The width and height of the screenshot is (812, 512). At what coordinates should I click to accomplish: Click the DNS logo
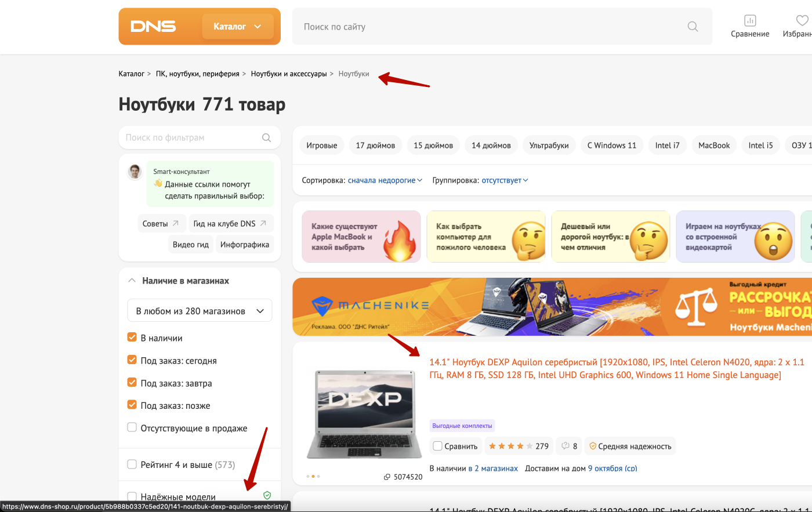pos(153,27)
